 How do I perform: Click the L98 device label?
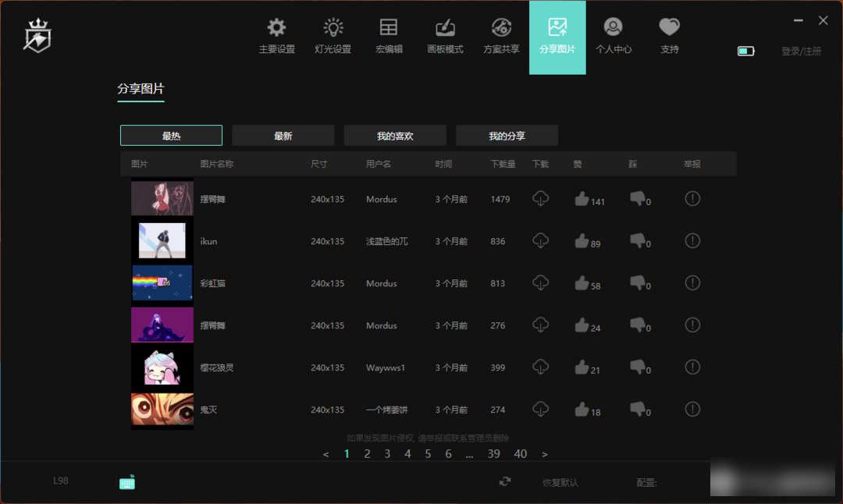click(61, 481)
